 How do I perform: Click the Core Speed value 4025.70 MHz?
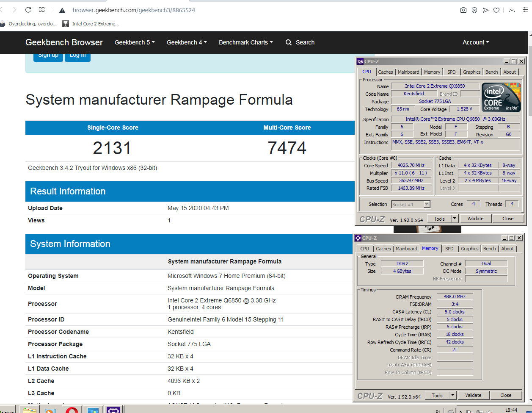tap(411, 166)
